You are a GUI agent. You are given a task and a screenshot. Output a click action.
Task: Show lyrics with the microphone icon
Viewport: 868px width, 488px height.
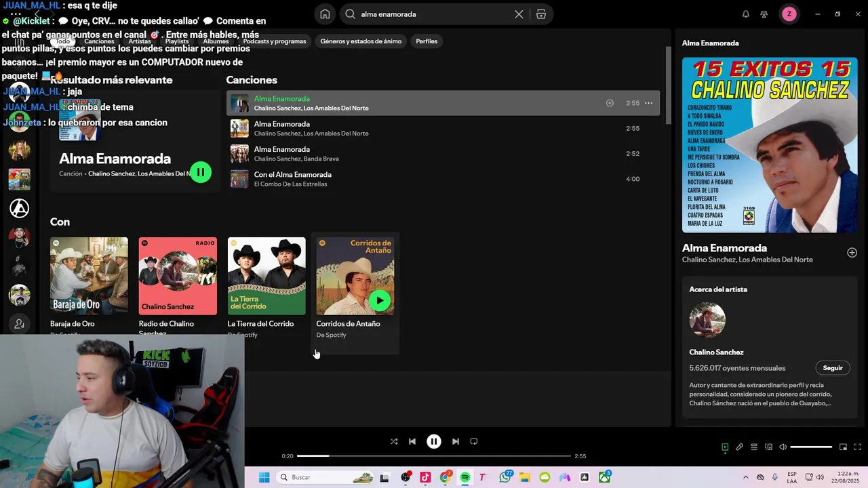tap(739, 447)
